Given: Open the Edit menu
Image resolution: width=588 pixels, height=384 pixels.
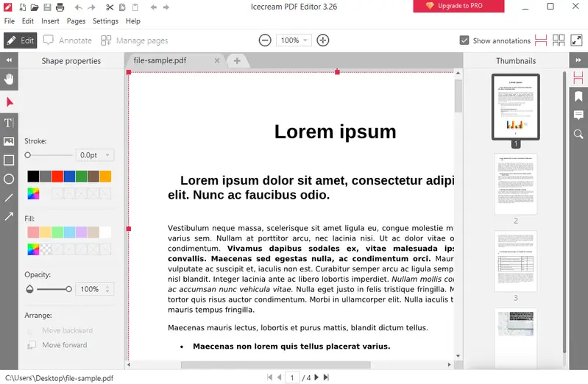Looking at the screenshot, I should pyautogui.click(x=28, y=21).
